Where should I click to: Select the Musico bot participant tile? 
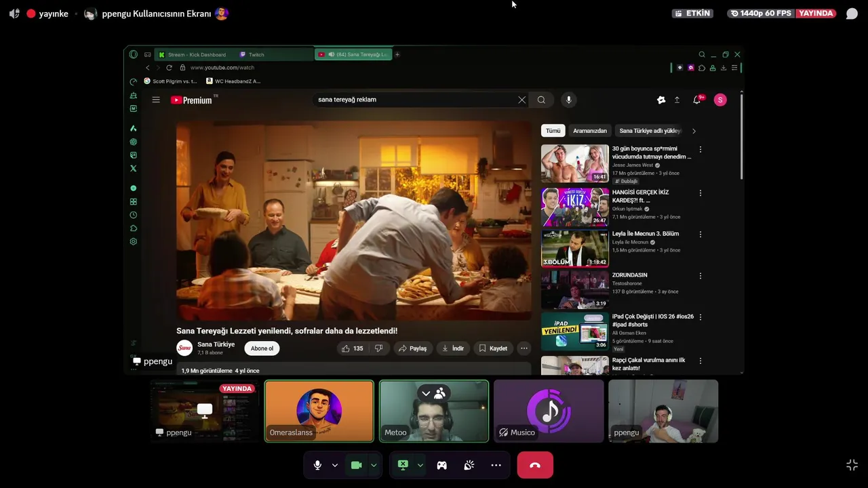click(549, 411)
